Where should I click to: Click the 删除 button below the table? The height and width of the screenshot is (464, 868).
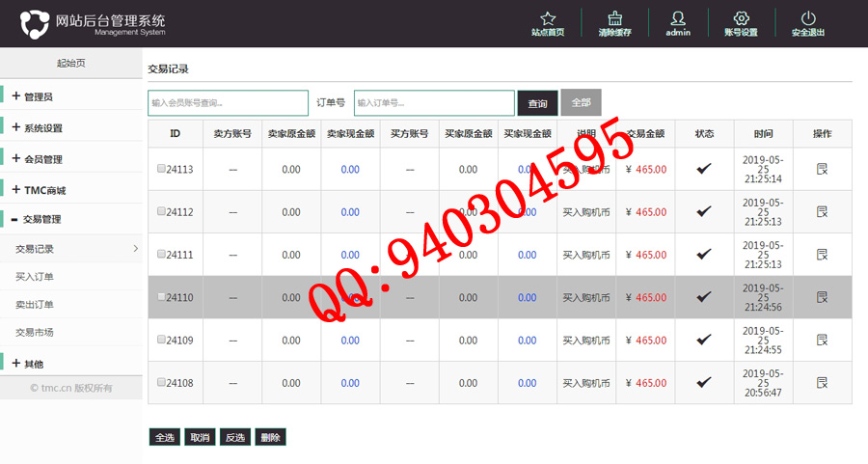tap(270, 438)
